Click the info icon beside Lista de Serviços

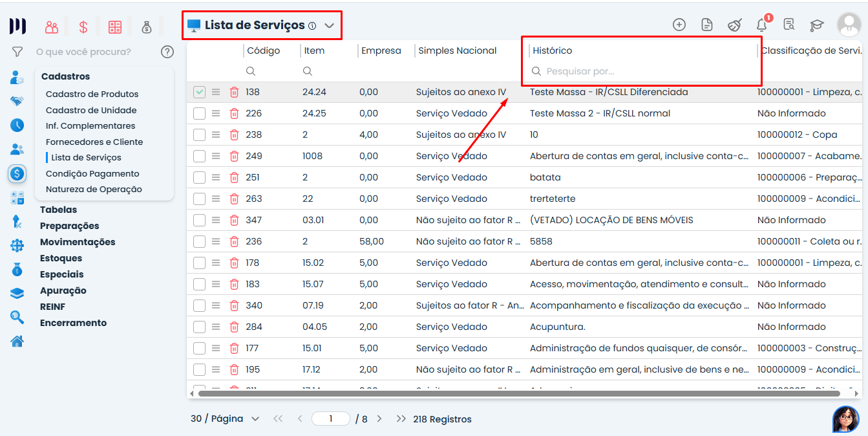coord(312,27)
